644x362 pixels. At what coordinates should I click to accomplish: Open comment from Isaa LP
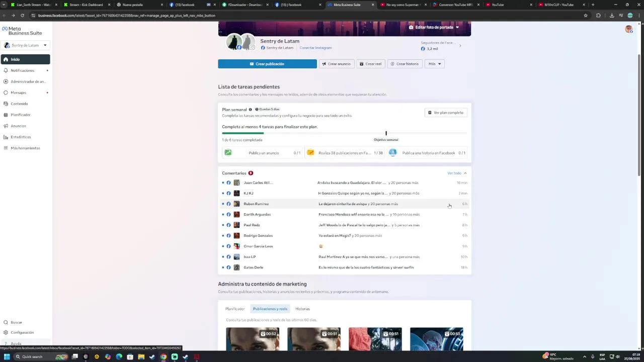[x=345, y=256]
